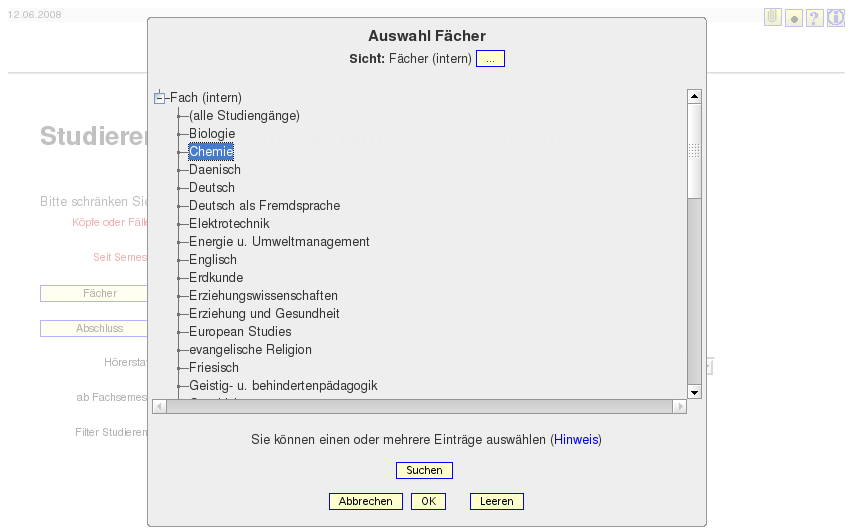Click the horizontal scrollbar left arrow
The height and width of the screenshot is (529, 853).
point(159,407)
